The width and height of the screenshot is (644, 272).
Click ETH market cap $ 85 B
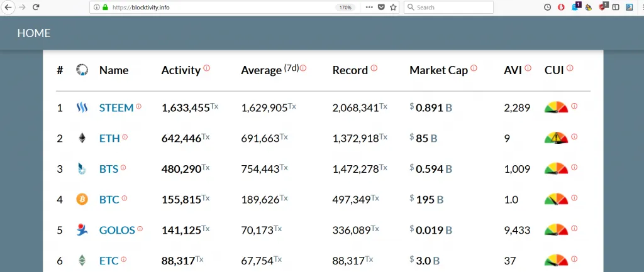423,138
